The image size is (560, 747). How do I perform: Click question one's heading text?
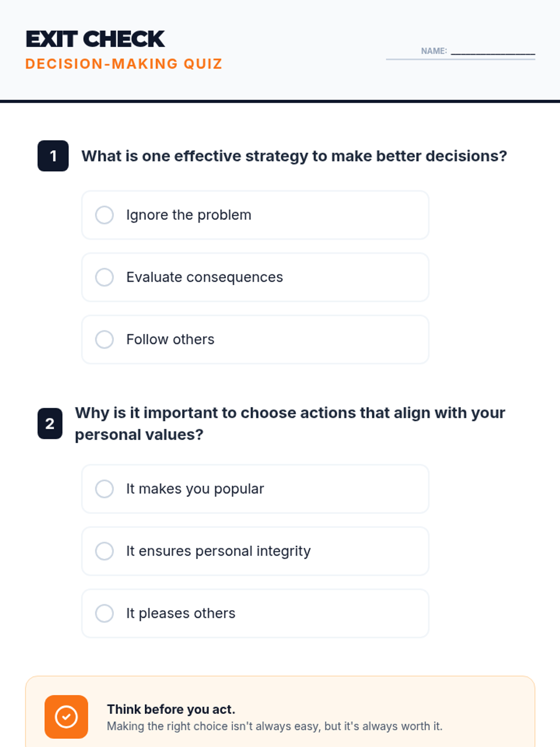point(294,156)
